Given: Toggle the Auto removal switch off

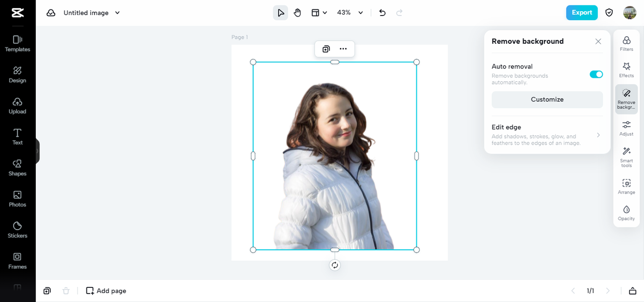Looking at the screenshot, I should click(596, 74).
